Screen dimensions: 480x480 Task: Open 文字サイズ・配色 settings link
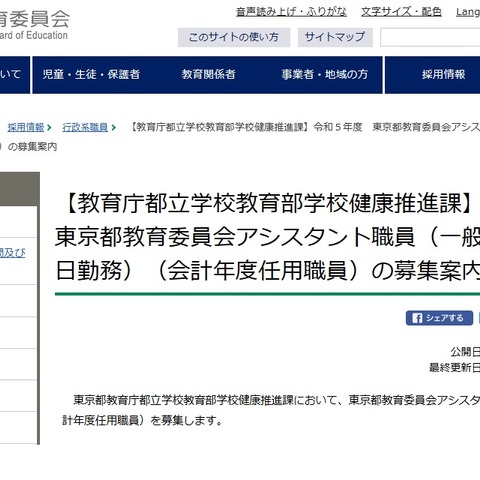coord(401,12)
